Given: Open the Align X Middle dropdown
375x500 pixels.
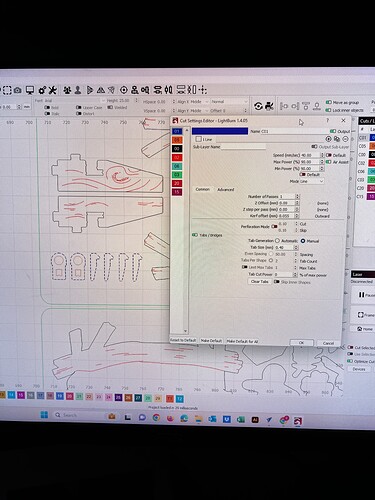Looking at the screenshot, I should (x=192, y=102).
